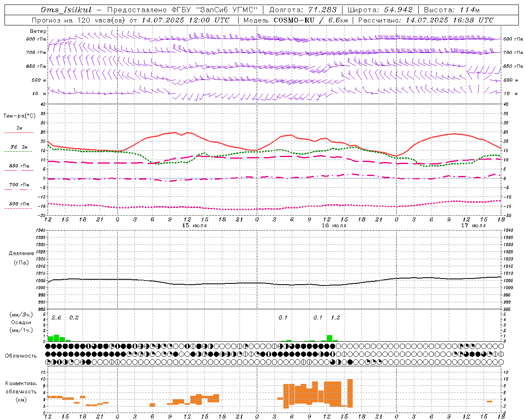Select the text ФГБУ "ЗапСиб УГМС"
525x420 pixels.
(215, 10)
